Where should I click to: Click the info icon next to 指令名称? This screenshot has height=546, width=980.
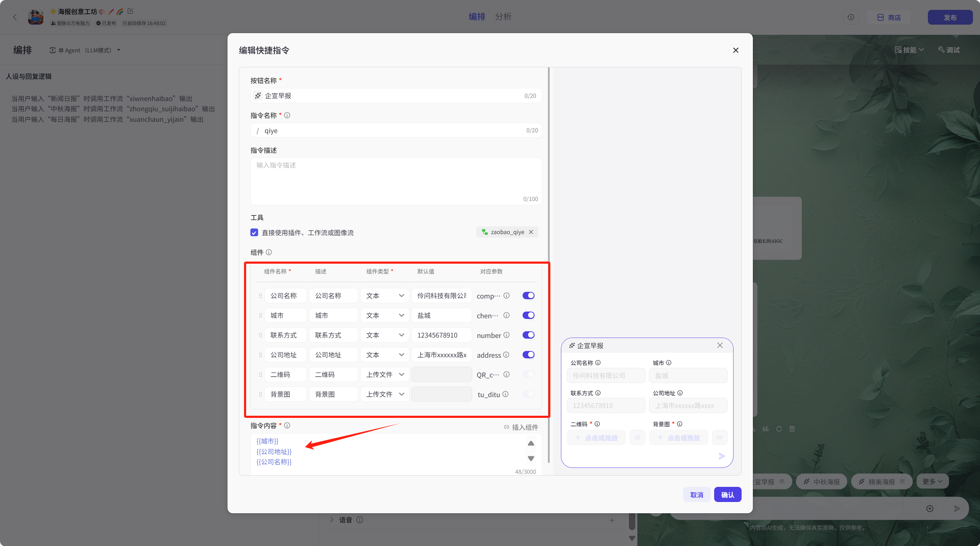tap(287, 115)
